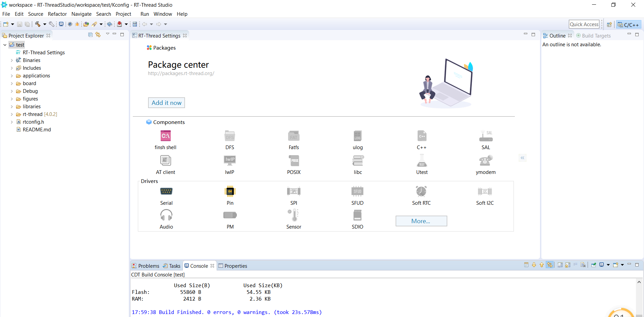Toggle the highlighted link arrows button in Console toolbar

tap(549, 265)
